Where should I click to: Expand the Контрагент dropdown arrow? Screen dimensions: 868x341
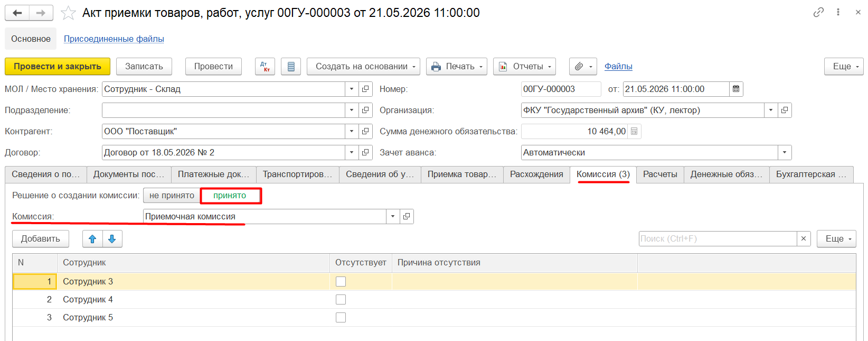click(x=352, y=132)
